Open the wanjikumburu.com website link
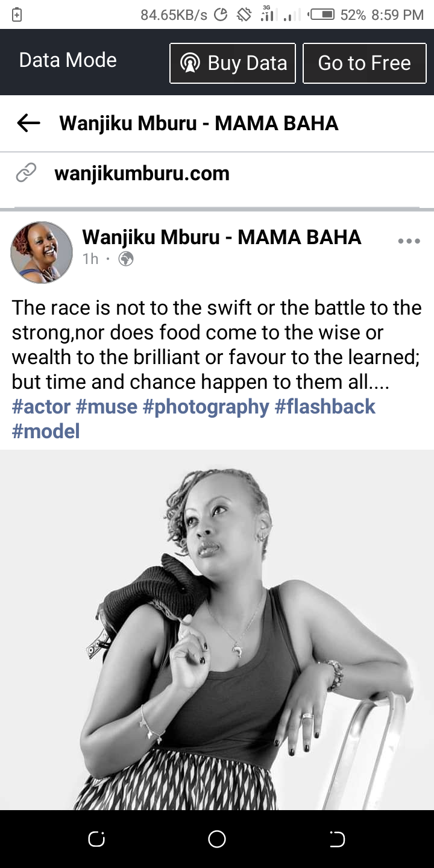Image resolution: width=434 pixels, height=868 pixels. pyautogui.click(x=142, y=174)
